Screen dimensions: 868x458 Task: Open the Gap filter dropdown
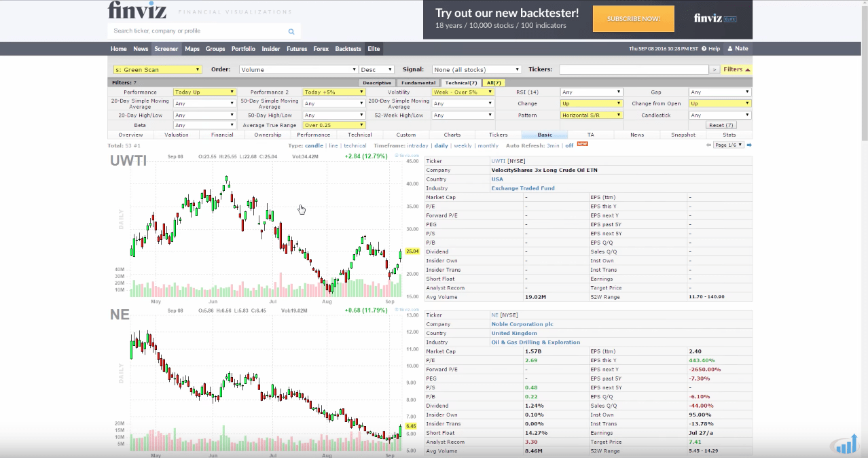click(x=720, y=92)
